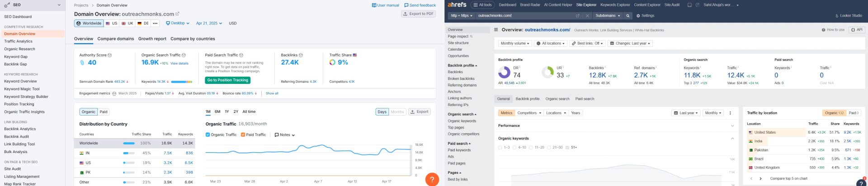Click Go to Position Tracking button
Screen dimensions: 868x186
tap(228, 80)
